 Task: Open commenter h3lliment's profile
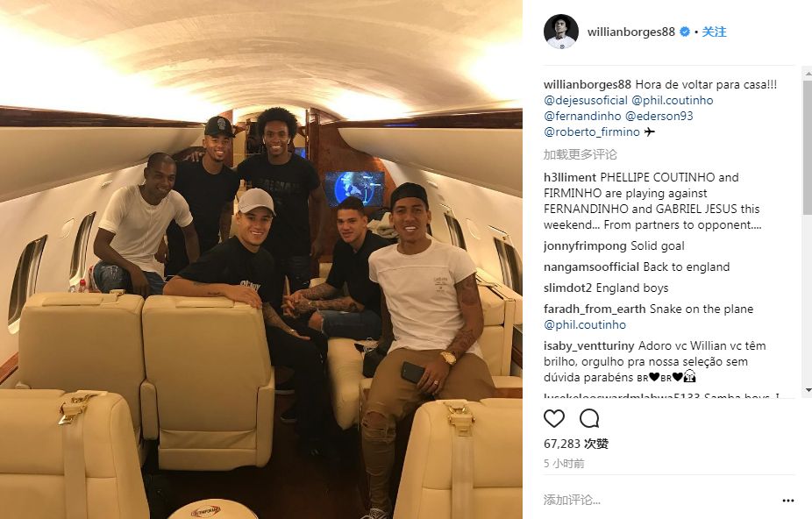(x=570, y=178)
